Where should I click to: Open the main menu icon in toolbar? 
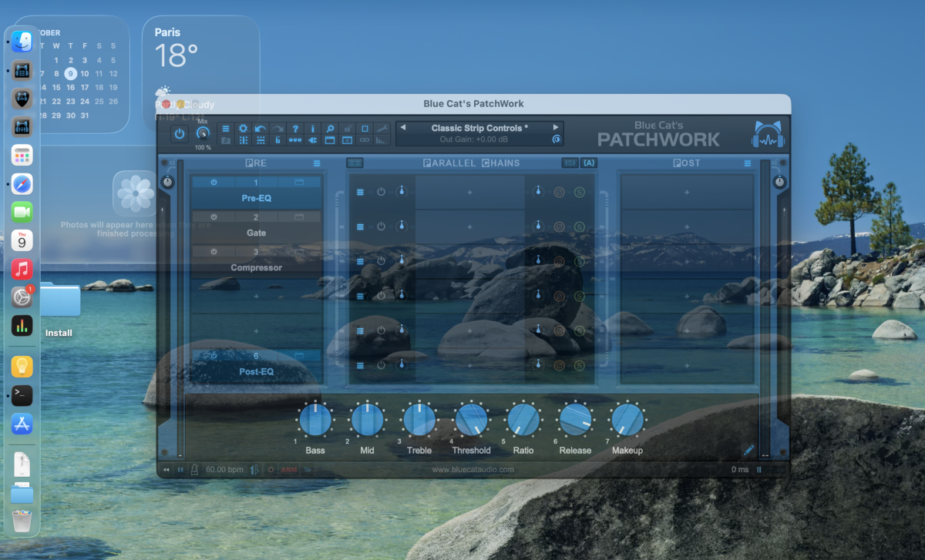[x=226, y=129]
